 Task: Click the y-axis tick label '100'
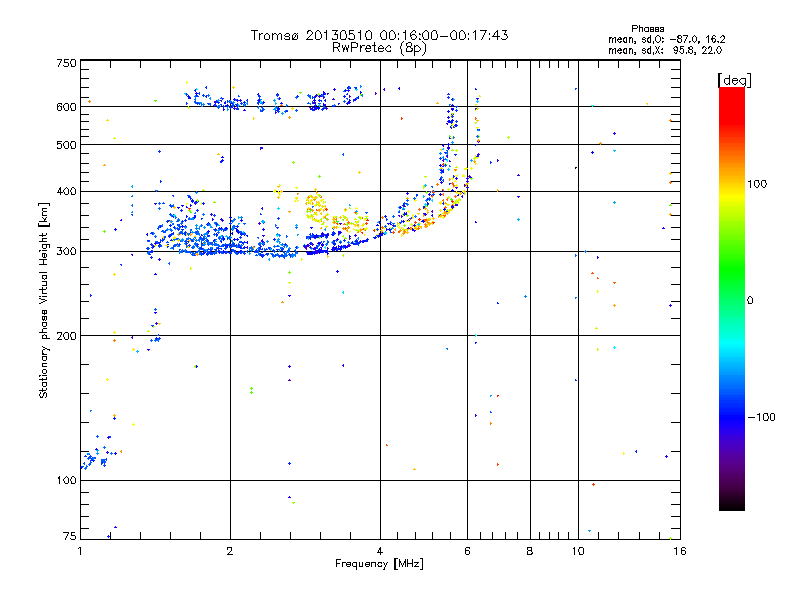click(x=67, y=481)
